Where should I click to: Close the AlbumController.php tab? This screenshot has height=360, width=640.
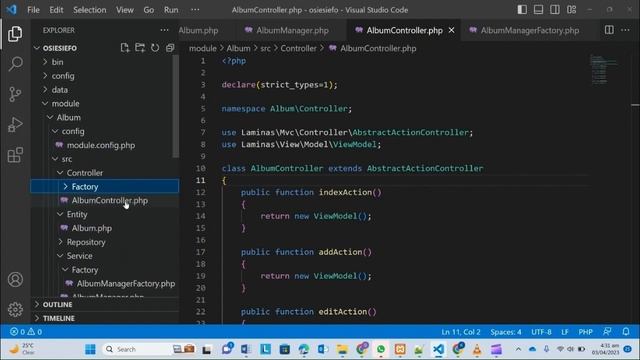[x=451, y=30]
